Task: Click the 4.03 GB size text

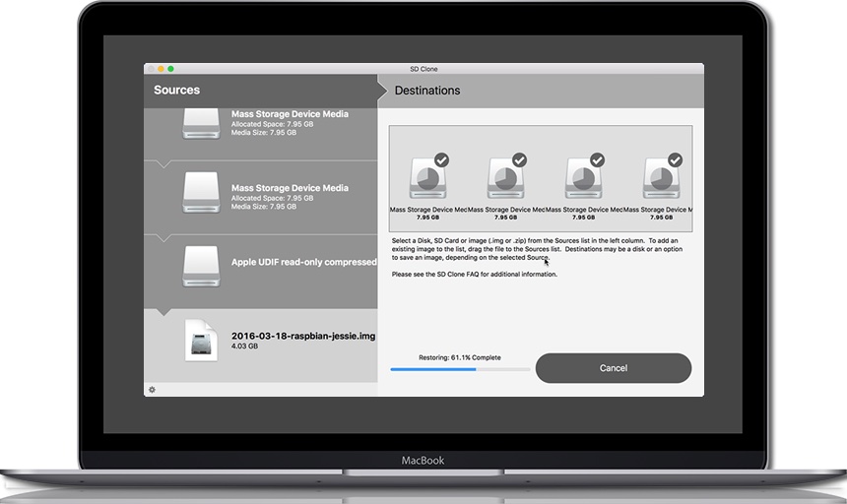Action: (244, 346)
